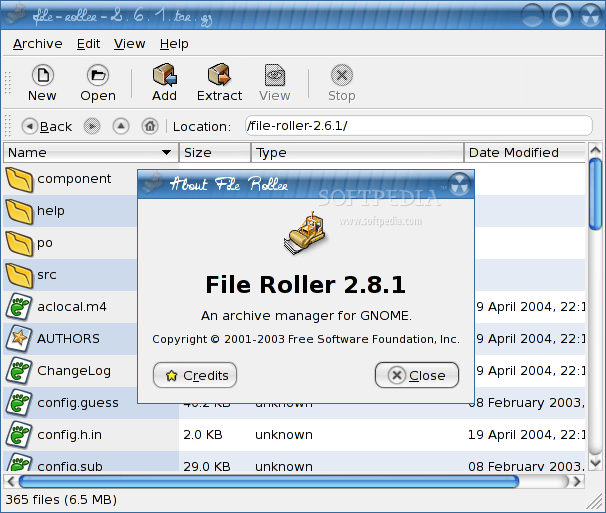The width and height of the screenshot is (606, 513).
Task: Click the bulldozer logo in About dialog
Action: pos(305,233)
